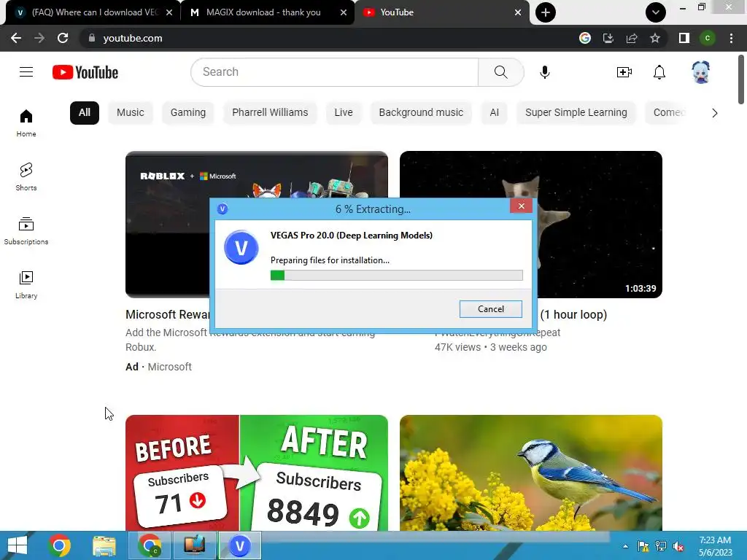
Task: Start voice search with microphone icon
Action: [544, 72]
